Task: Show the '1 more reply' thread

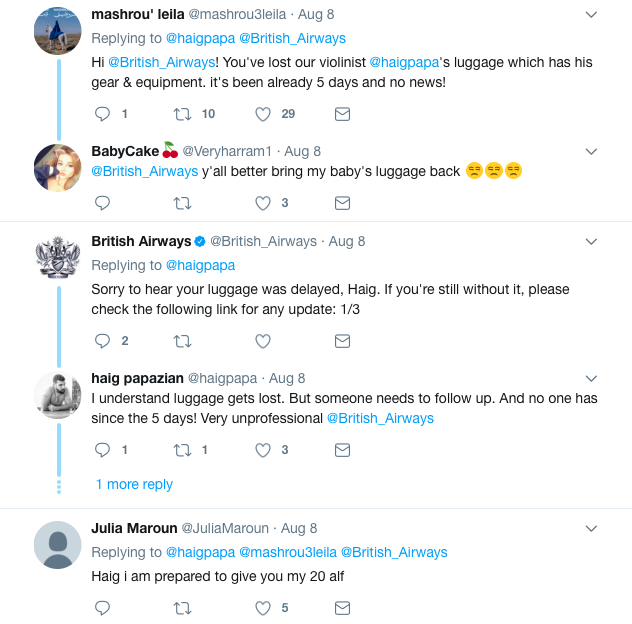Action: point(134,484)
